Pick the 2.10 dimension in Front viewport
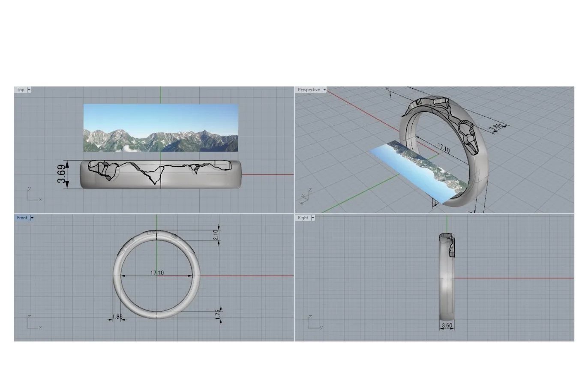Screen dimensions: 588x392 coord(216,235)
